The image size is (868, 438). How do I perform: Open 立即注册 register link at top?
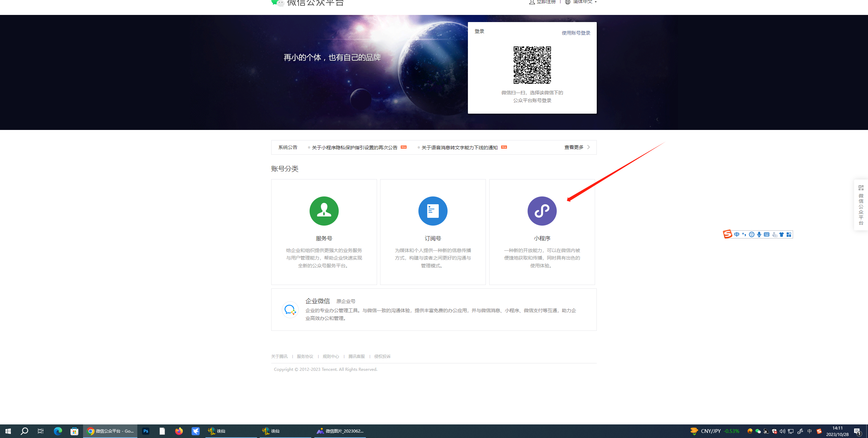point(542,2)
